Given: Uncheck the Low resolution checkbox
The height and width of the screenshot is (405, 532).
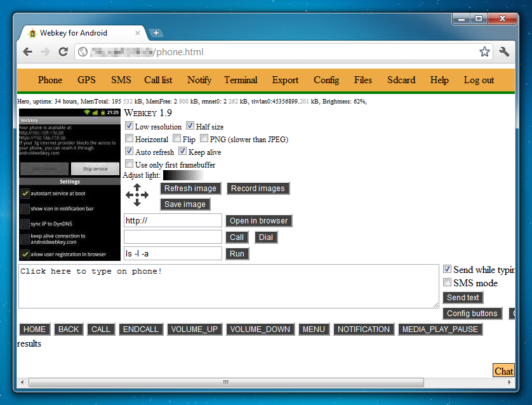Looking at the screenshot, I should click(x=130, y=126).
